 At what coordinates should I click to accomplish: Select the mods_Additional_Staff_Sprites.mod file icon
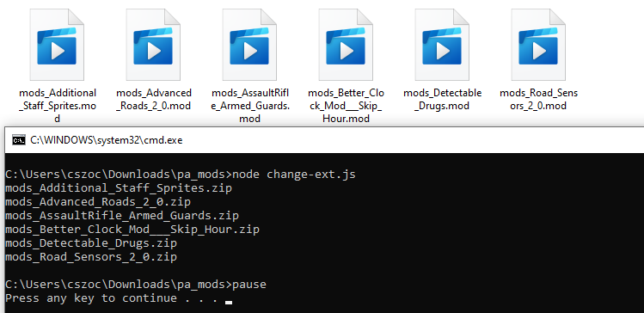tap(57, 45)
